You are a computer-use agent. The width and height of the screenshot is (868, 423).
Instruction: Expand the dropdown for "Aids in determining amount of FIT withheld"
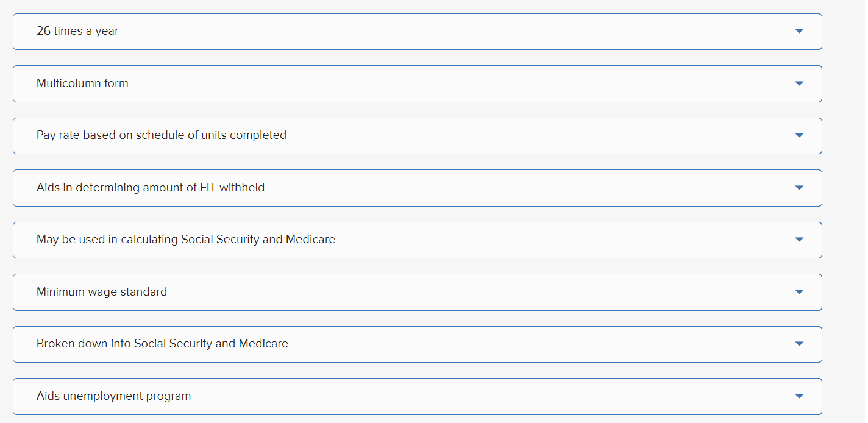[x=799, y=188]
